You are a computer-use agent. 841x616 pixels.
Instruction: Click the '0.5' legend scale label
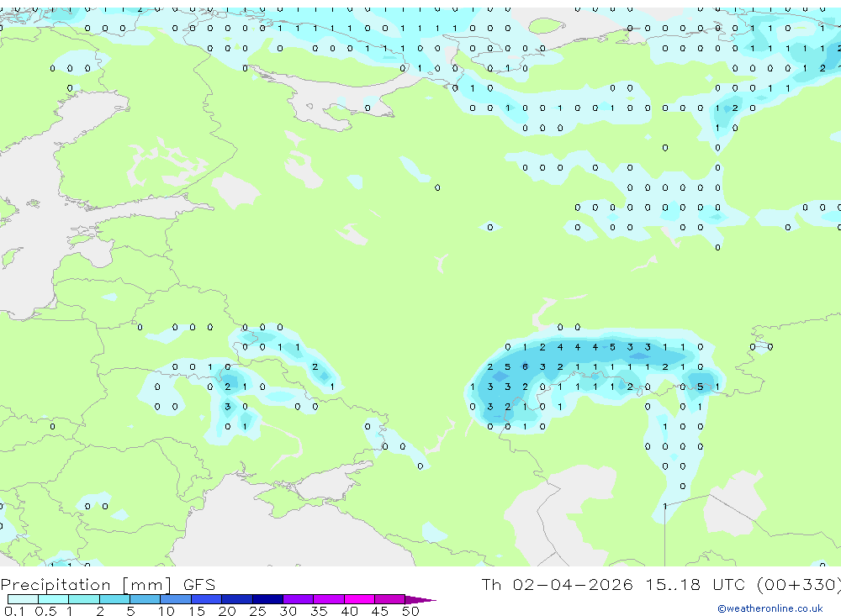pyautogui.click(x=45, y=611)
